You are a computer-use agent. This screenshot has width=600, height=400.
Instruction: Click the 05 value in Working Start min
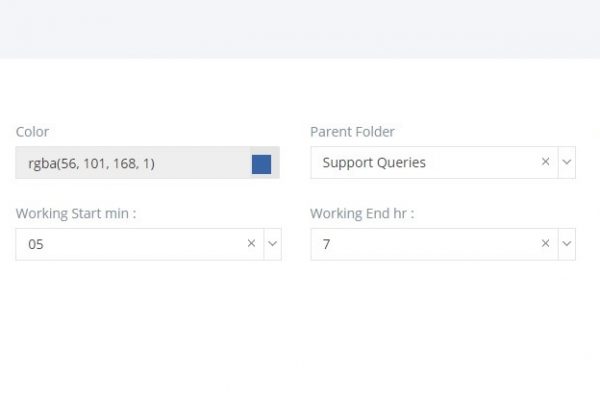36,244
